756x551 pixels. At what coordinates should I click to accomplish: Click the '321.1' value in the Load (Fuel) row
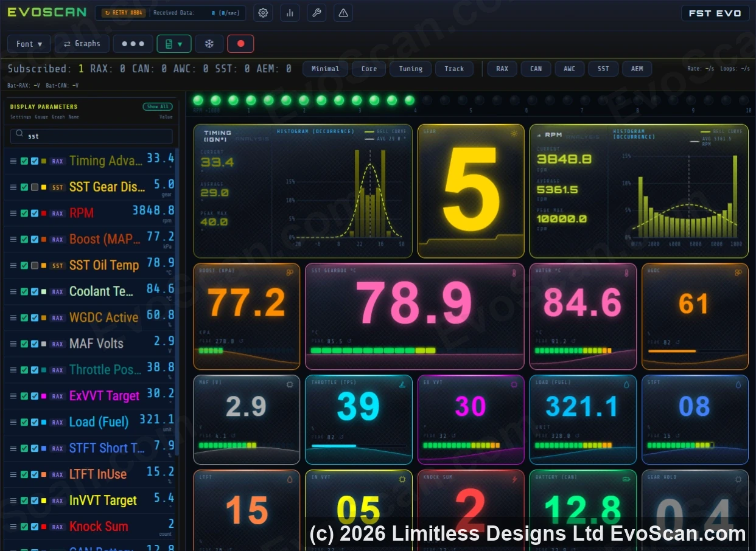156,419
